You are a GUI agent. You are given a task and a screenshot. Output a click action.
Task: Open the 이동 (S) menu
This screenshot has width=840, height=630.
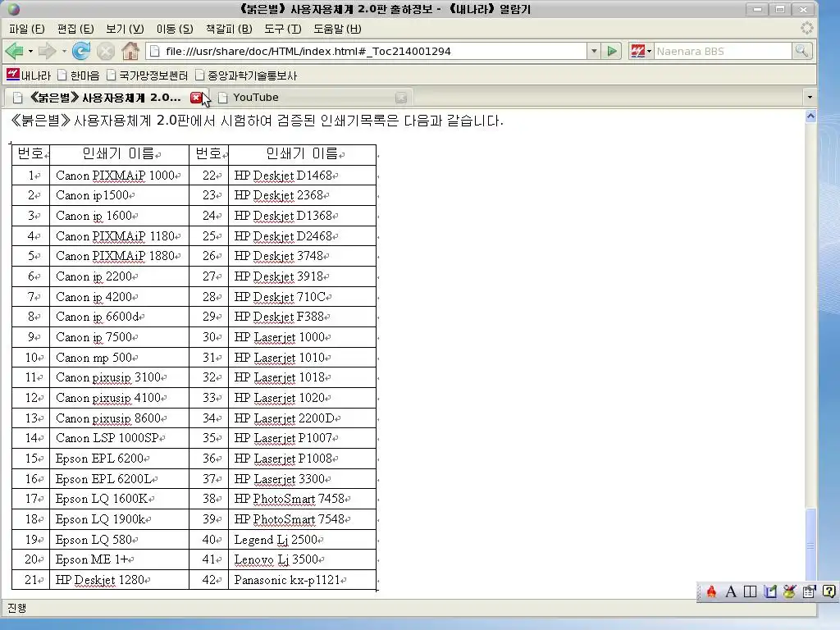point(175,29)
